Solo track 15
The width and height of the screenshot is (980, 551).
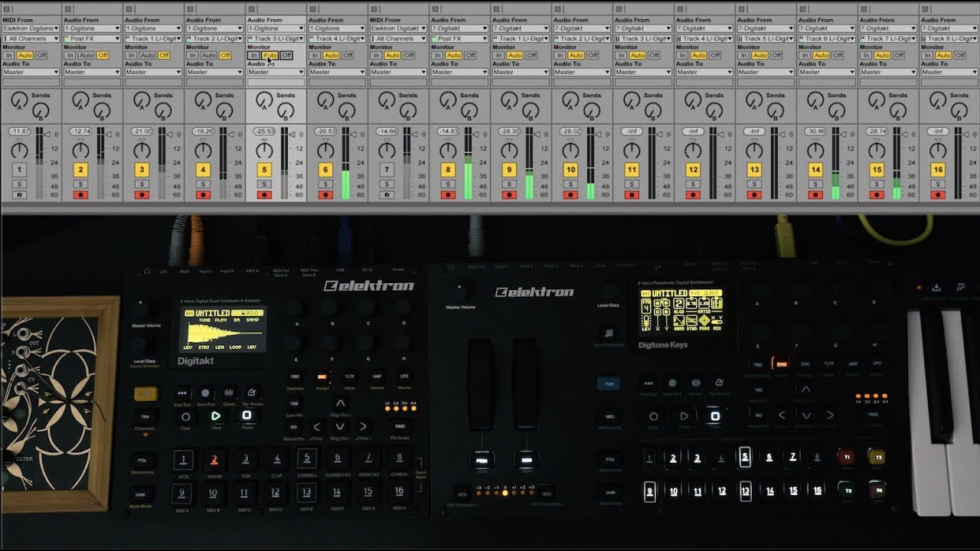coord(877,184)
